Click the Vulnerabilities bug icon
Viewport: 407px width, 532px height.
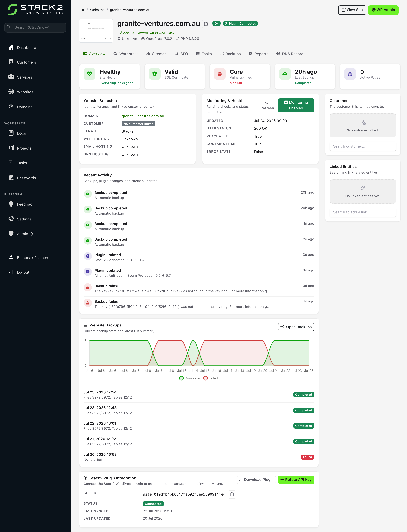pyautogui.click(x=220, y=74)
